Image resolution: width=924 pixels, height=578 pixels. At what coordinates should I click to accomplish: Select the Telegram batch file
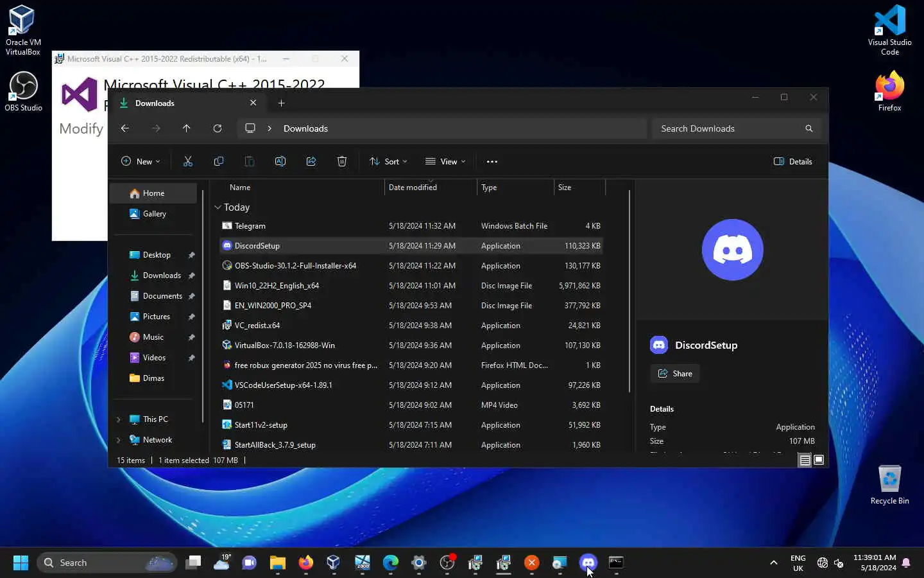411,226
